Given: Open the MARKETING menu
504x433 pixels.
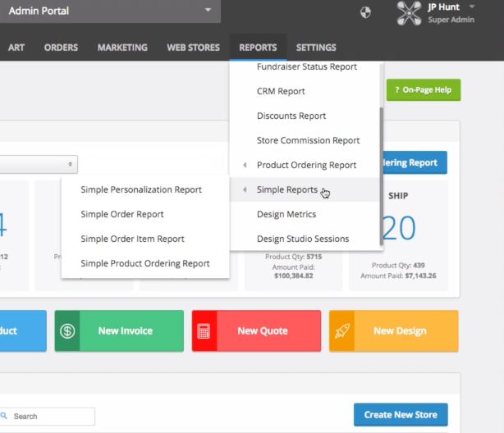Looking at the screenshot, I should click(x=122, y=48).
